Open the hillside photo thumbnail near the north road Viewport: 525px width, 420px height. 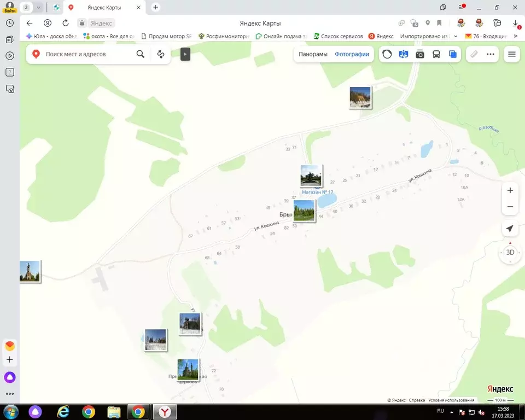(360, 97)
